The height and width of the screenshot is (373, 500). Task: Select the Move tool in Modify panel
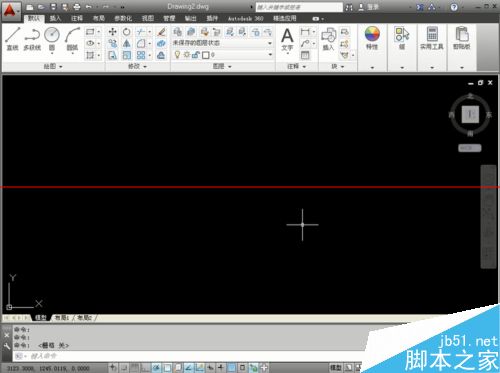coord(113,32)
